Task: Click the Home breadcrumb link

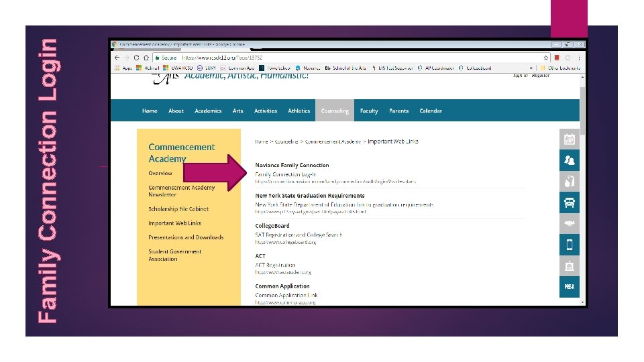Action: 261,141
